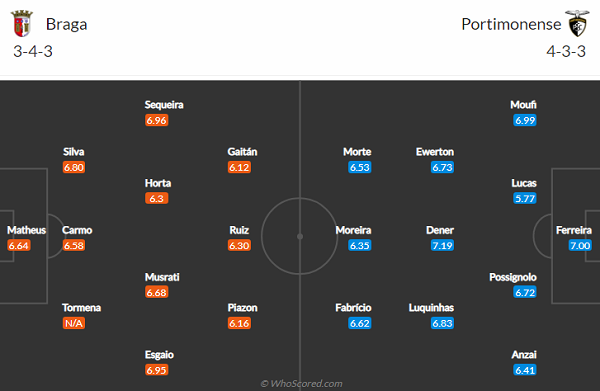Select Fabrício's 6.62 rating badge
This screenshot has width=600, height=391.
360,323
